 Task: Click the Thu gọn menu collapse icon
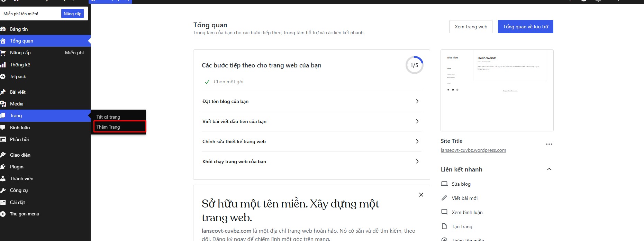coord(3,214)
